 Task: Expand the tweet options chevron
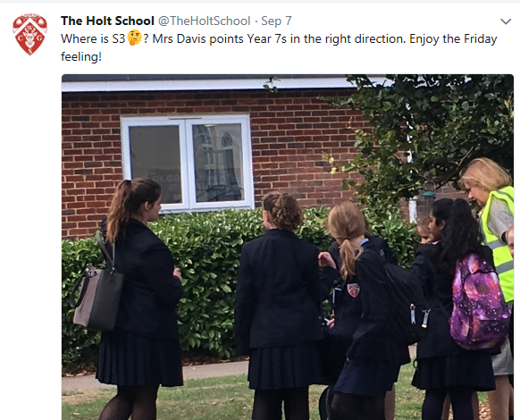506,21
